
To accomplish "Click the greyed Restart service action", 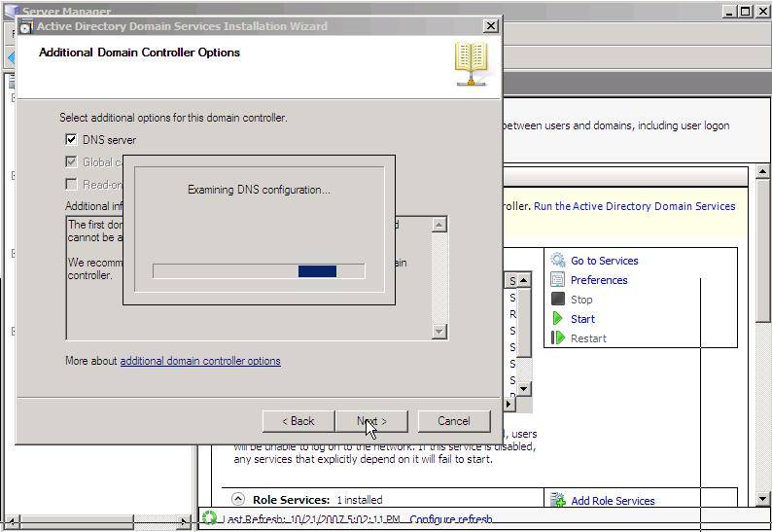I will pyautogui.click(x=588, y=338).
